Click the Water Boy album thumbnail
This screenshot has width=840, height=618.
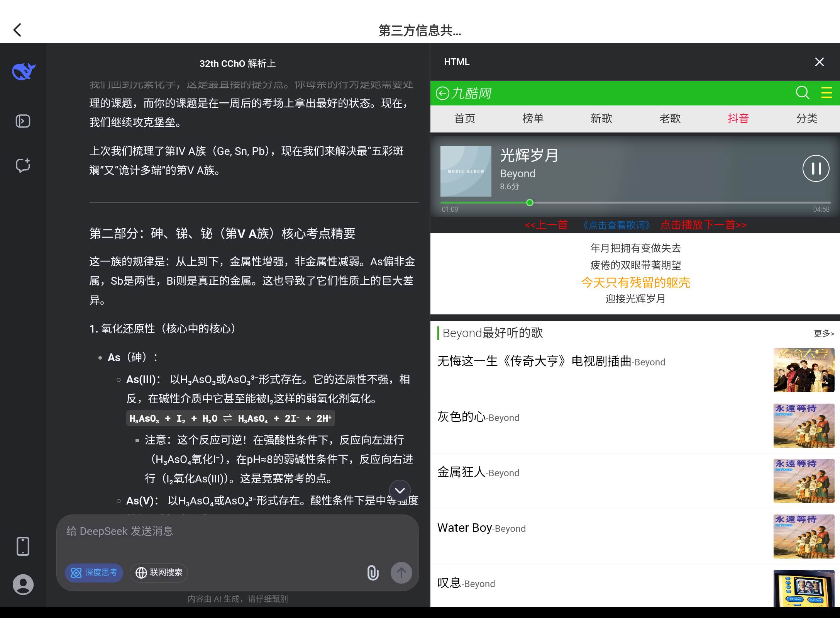[804, 536]
